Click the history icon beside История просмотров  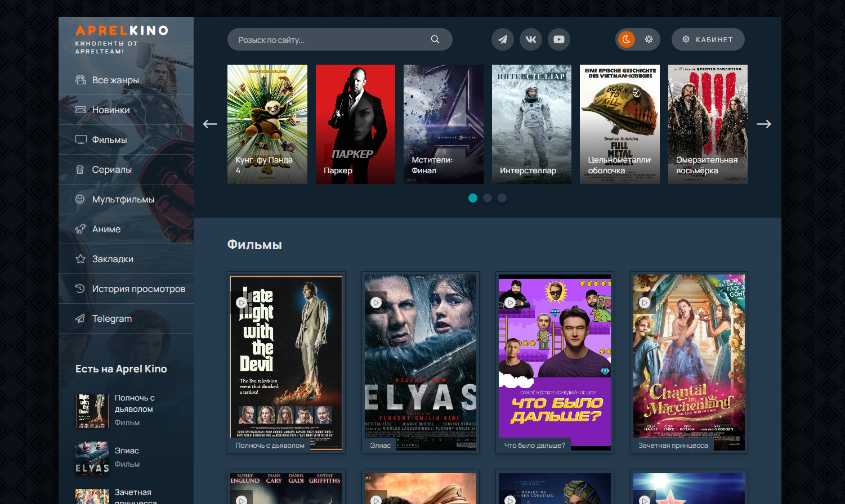pyautogui.click(x=81, y=289)
